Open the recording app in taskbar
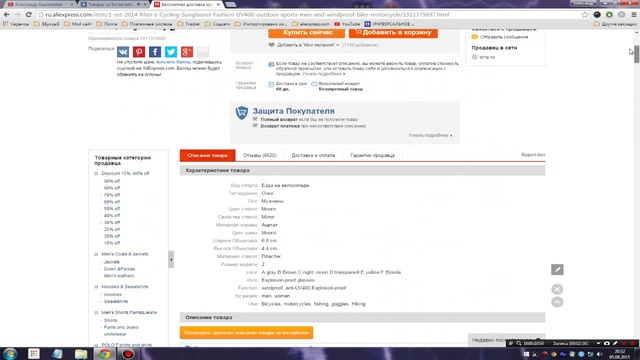 [x=128, y=353]
